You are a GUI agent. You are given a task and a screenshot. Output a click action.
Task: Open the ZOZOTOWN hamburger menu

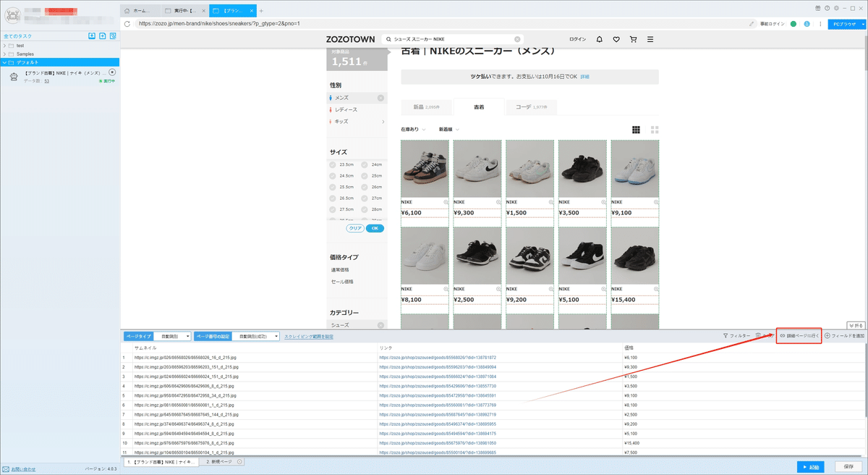(650, 39)
